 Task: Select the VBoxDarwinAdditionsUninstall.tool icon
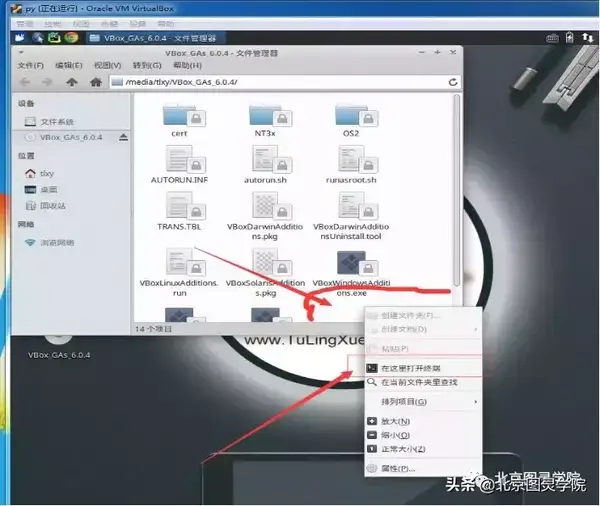pyautogui.click(x=358, y=206)
